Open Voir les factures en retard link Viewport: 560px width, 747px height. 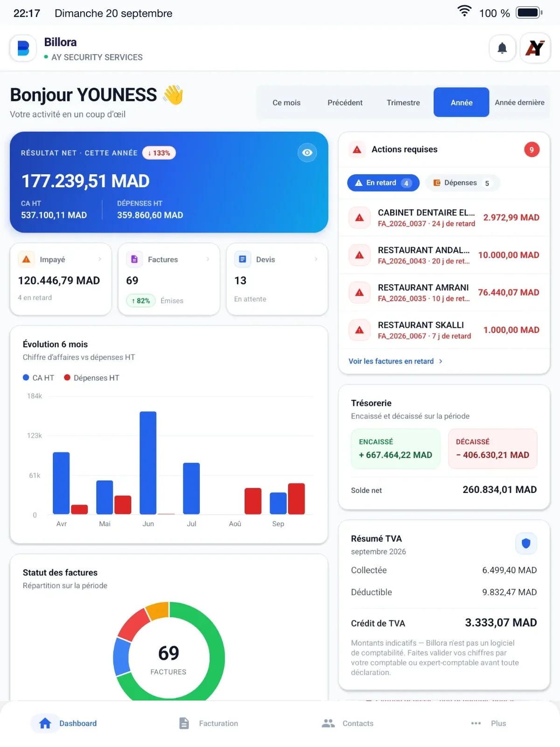(395, 361)
